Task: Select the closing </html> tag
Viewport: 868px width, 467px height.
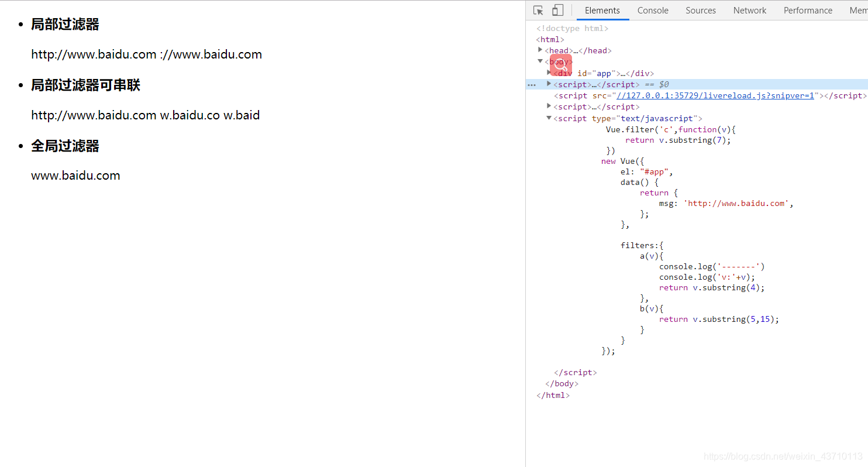Action: tap(553, 395)
